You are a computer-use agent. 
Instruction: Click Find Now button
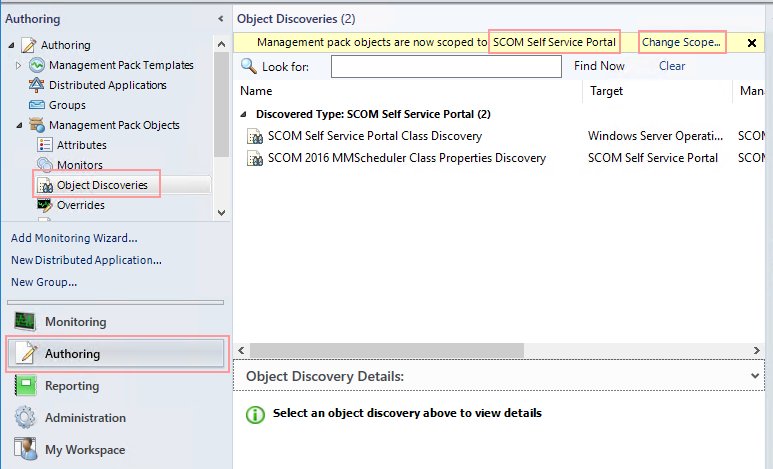tap(599, 66)
